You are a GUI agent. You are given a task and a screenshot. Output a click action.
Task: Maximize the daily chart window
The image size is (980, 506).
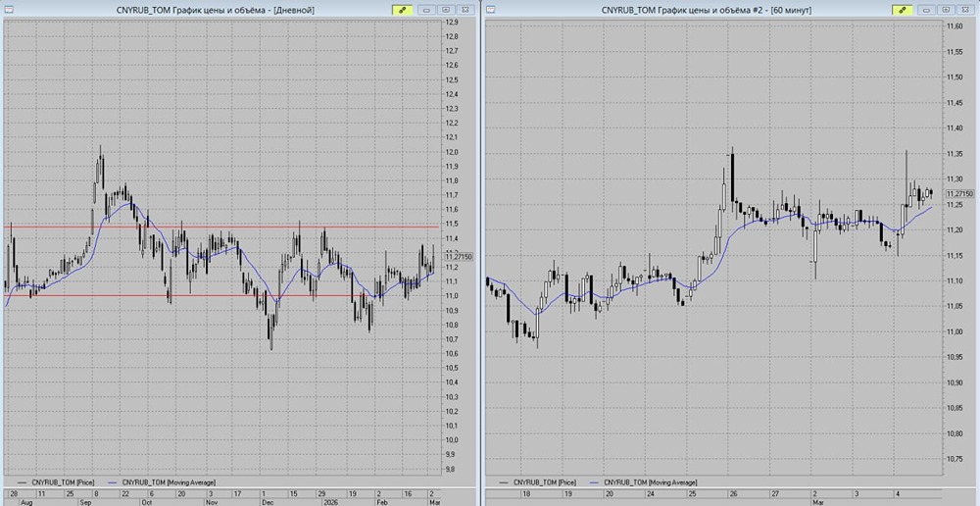click(446, 9)
